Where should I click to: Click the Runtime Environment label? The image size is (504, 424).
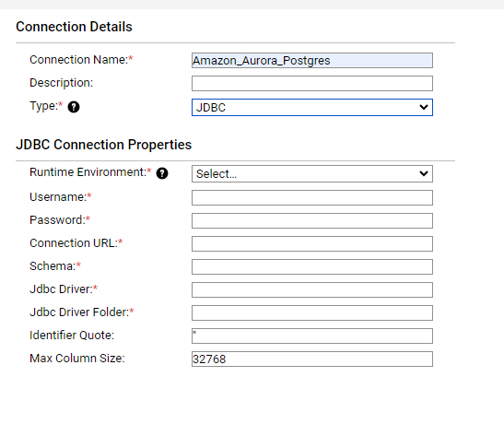tap(90, 172)
